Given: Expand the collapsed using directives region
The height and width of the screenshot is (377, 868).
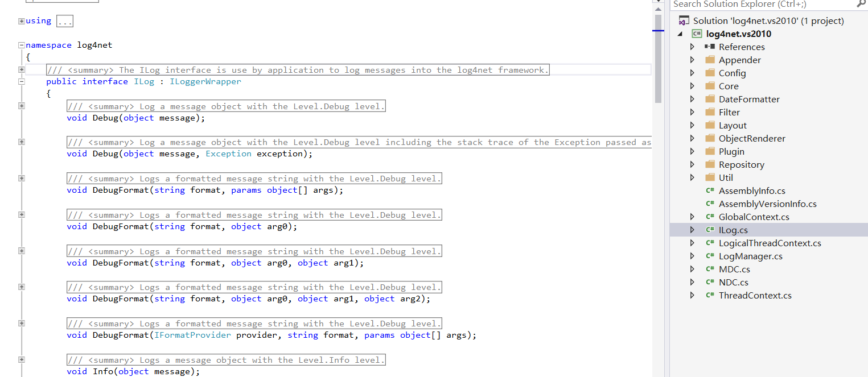Looking at the screenshot, I should (x=22, y=21).
